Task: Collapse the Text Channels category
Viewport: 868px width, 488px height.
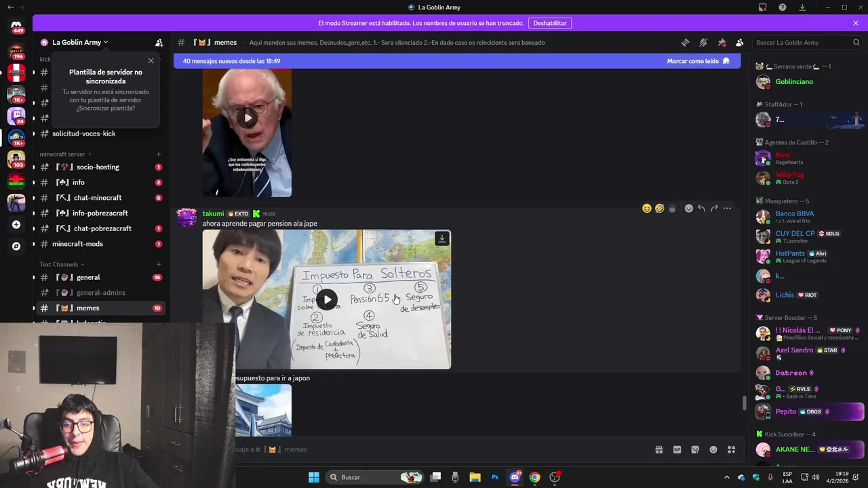Action: (x=62, y=264)
